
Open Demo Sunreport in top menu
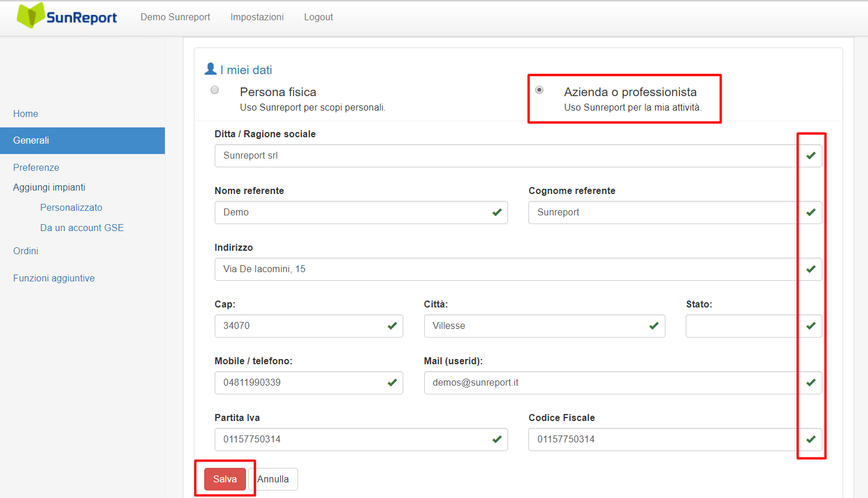click(x=175, y=17)
